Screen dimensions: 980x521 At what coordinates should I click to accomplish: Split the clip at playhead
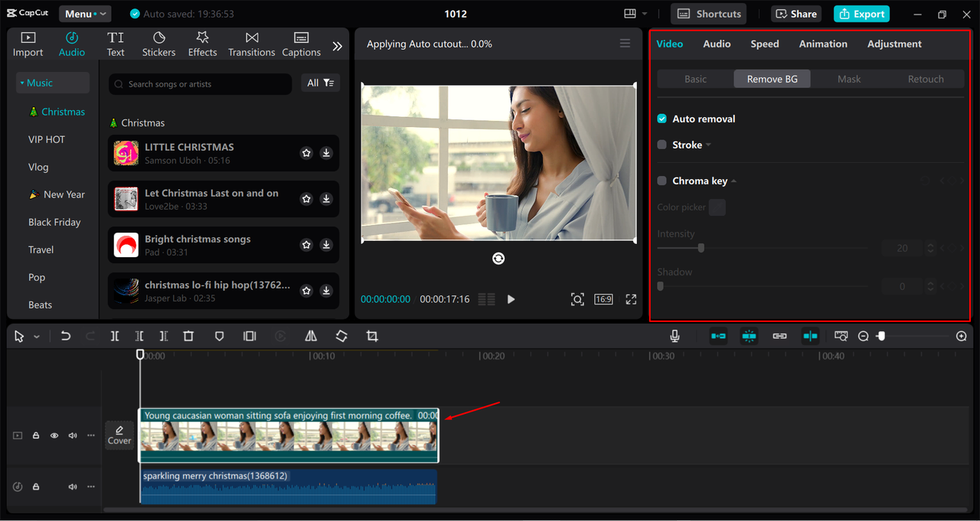(114, 336)
